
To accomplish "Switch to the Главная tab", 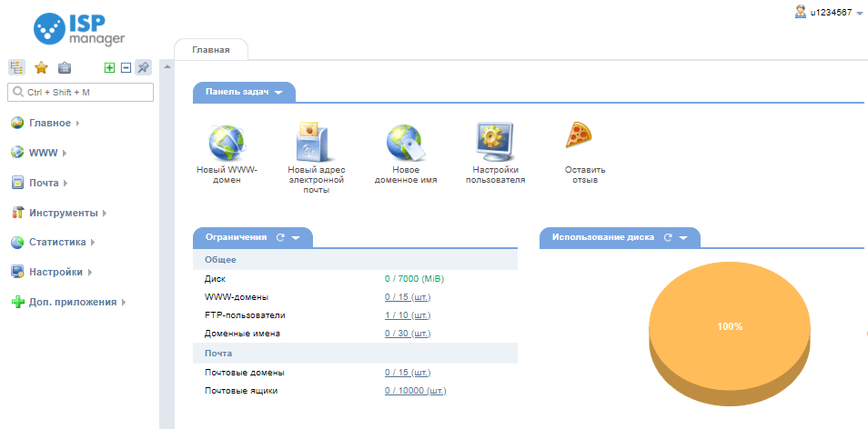I will click(211, 50).
